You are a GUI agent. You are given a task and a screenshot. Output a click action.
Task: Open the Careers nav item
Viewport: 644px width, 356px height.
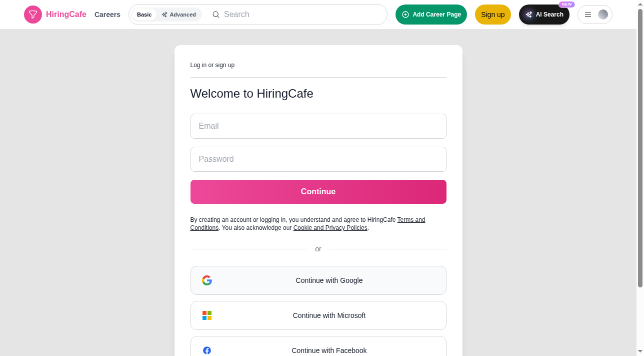point(107,15)
